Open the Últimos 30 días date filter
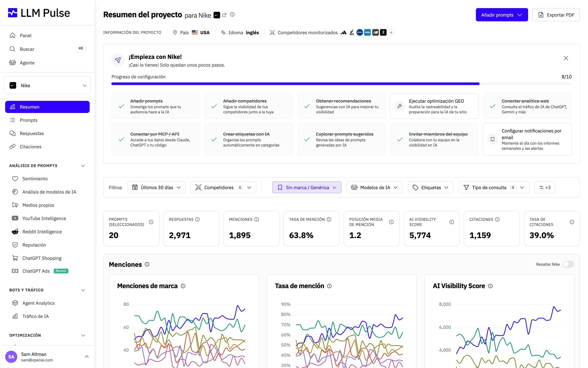The height and width of the screenshot is (368, 588). click(156, 187)
